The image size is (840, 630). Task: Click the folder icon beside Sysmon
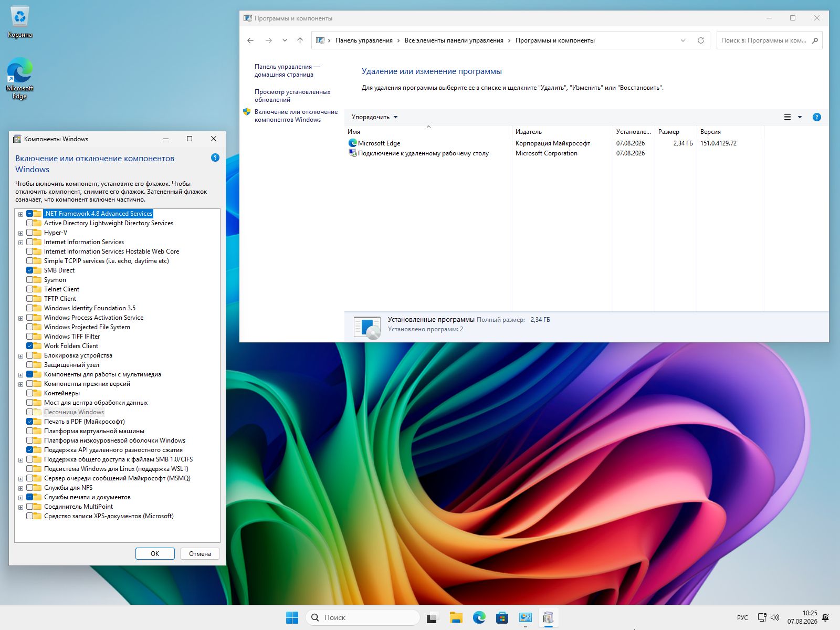(x=38, y=280)
